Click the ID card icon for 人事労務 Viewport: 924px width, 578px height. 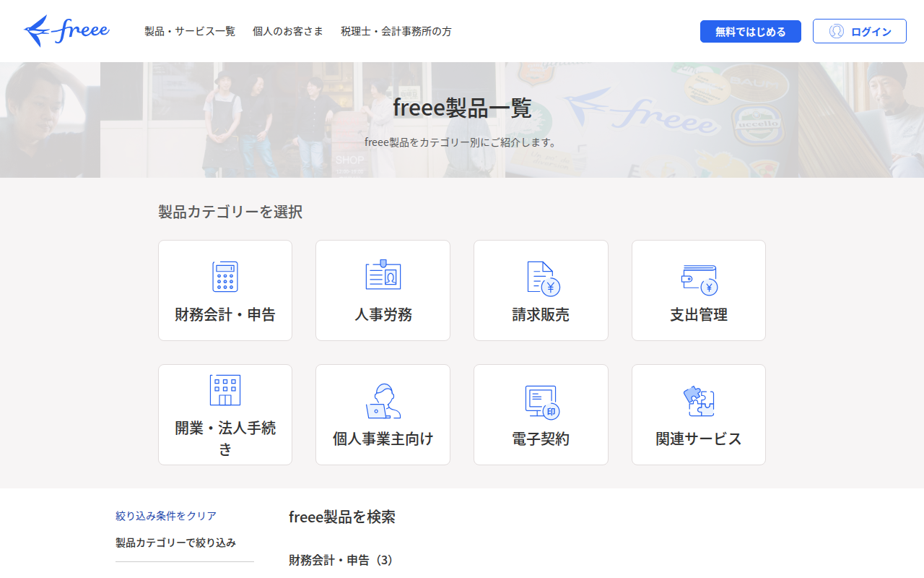tap(383, 275)
